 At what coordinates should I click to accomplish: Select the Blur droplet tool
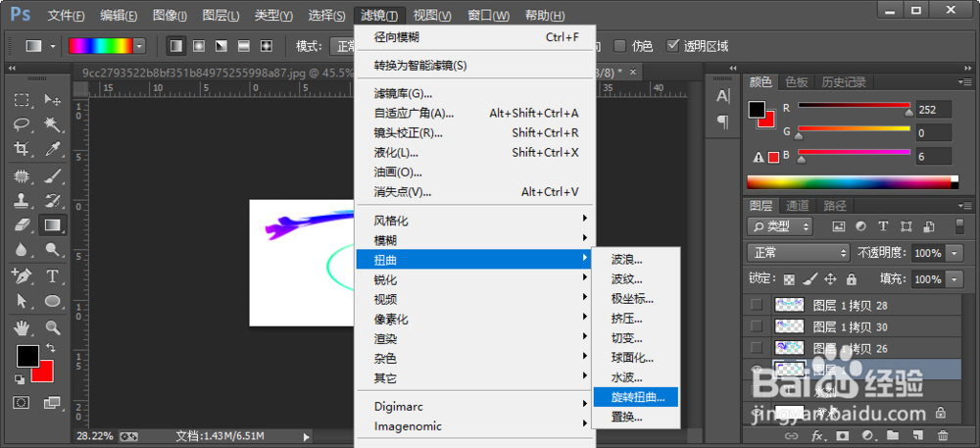coord(22,250)
